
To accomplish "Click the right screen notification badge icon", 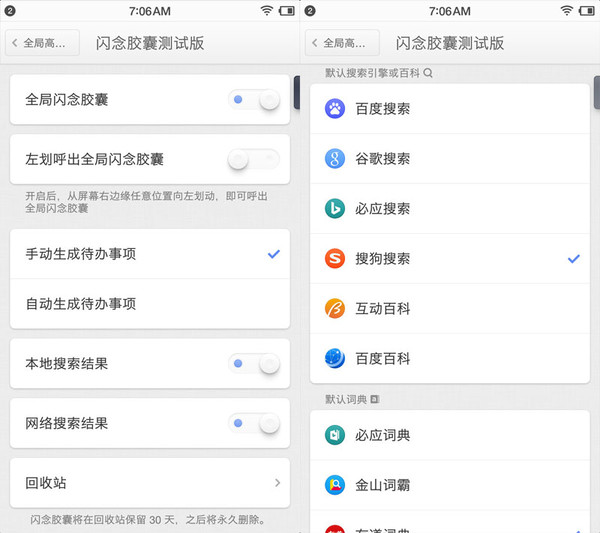I will pos(310,11).
